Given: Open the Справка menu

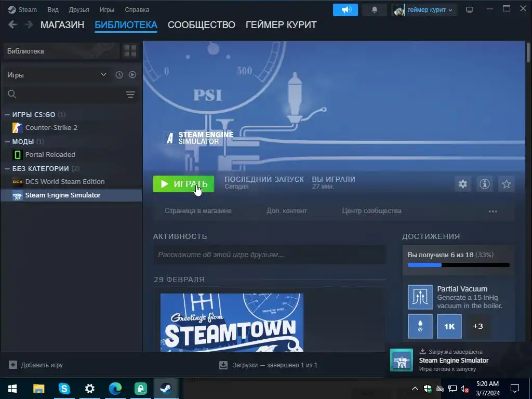Looking at the screenshot, I should tap(137, 9).
